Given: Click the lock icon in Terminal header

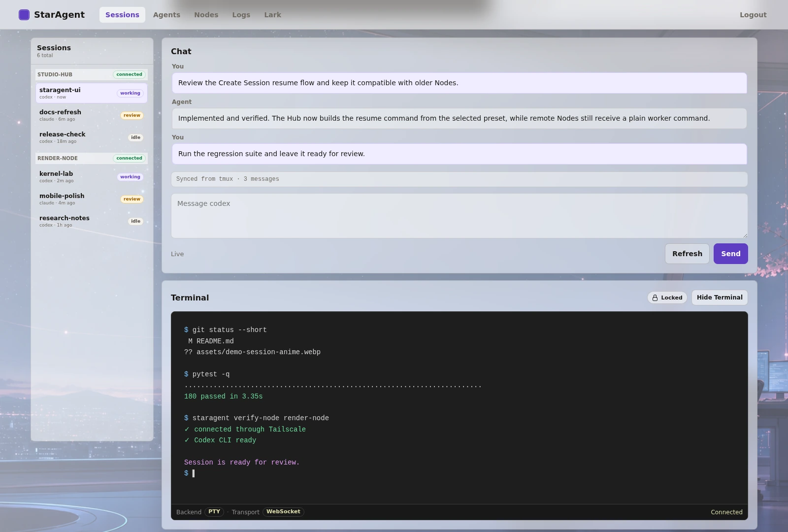Looking at the screenshot, I should [655, 298].
